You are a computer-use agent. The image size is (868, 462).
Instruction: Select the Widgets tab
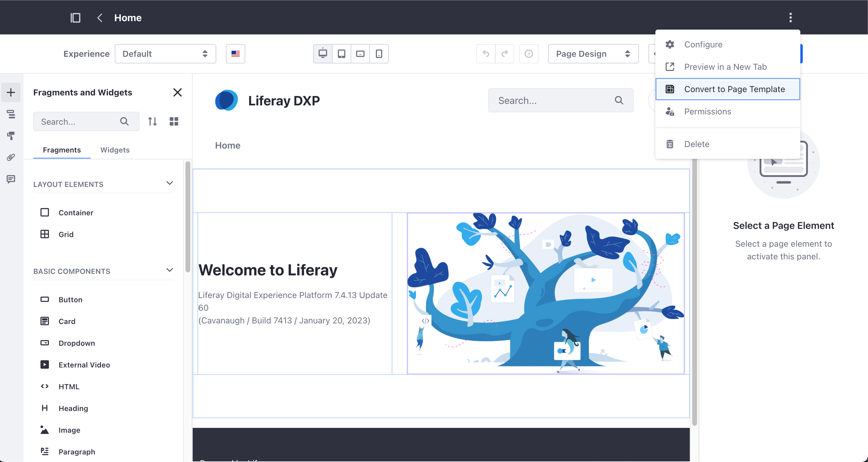coord(115,149)
